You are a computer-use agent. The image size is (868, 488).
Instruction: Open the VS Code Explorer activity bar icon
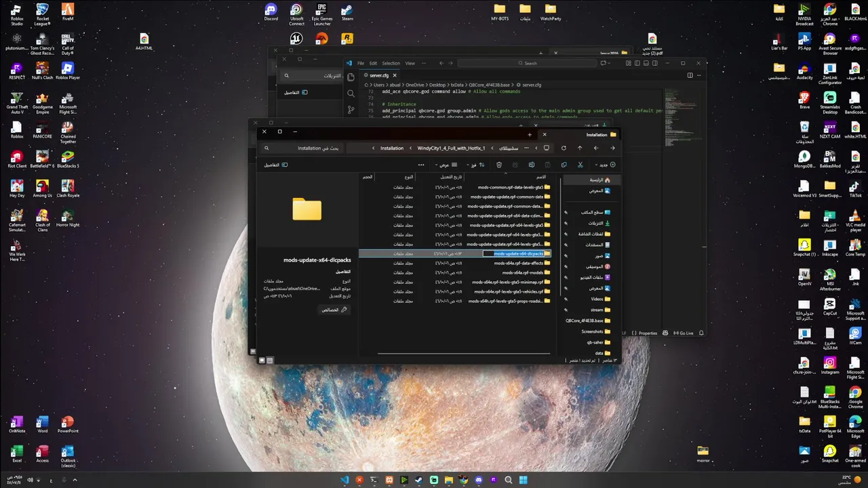(x=351, y=77)
